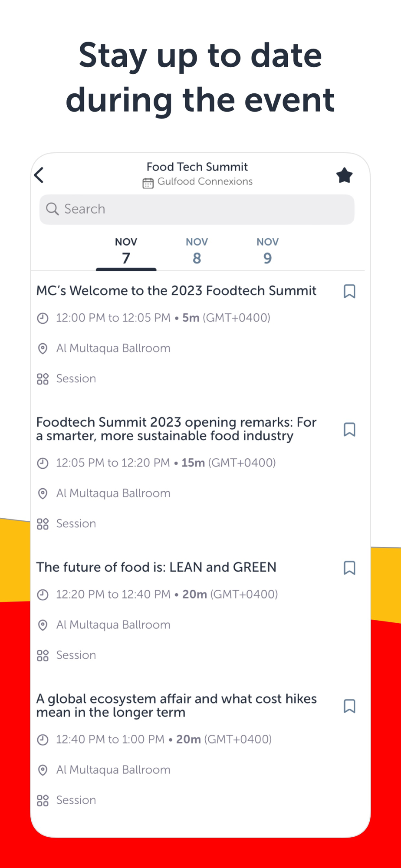The height and width of the screenshot is (868, 401).
Task: Bookmark the Foodtech Summit opening remarks session
Action: pyautogui.click(x=349, y=429)
